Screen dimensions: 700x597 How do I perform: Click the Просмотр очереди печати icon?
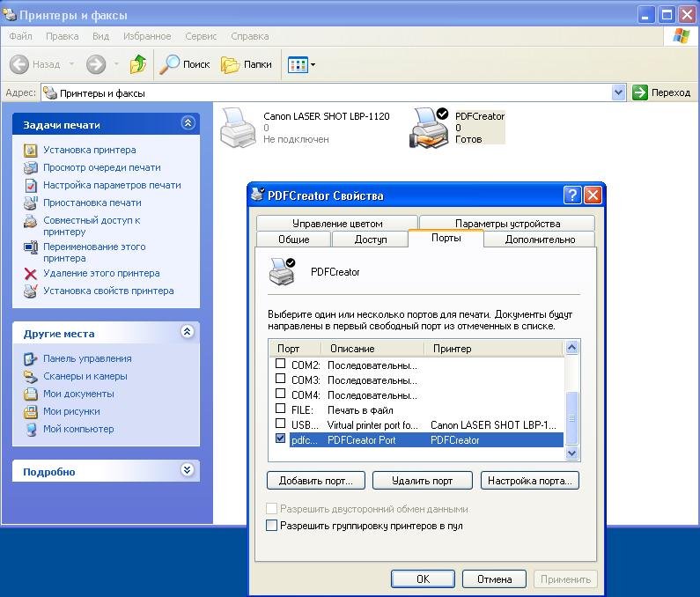coord(30,167)
